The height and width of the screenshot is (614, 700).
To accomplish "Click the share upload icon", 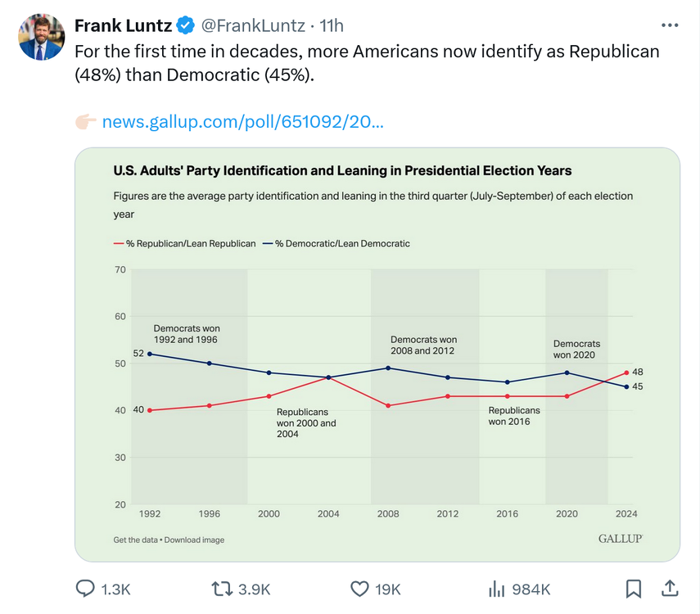I will pyautogui.click(x=668, y=589).
